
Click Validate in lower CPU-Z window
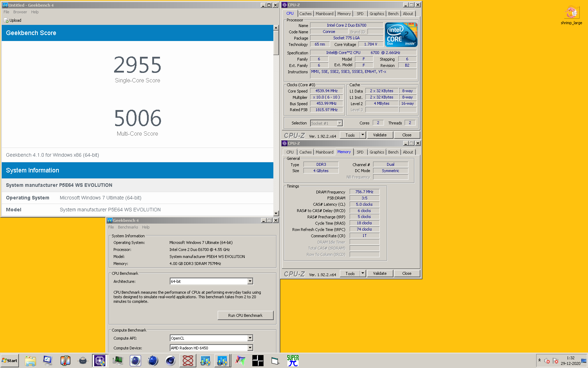[x=380, y=273]
